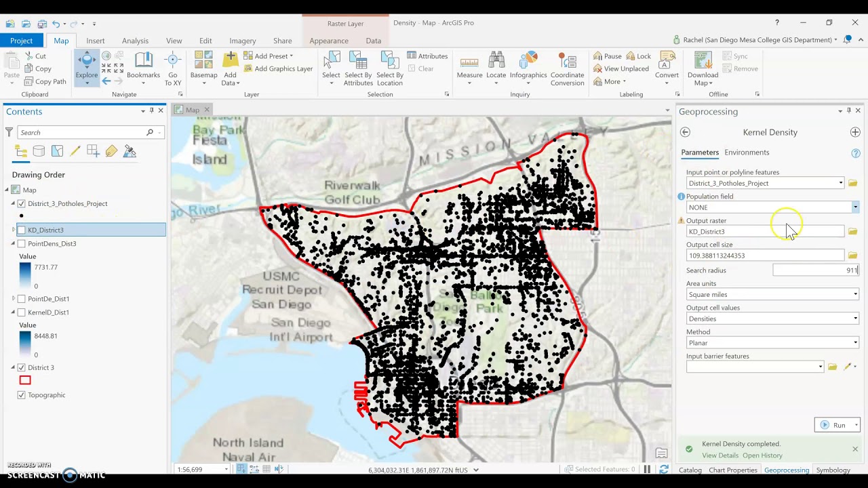The height and width of the screenshot is (488, 868).
Task: Switch to the Imagery ribbon tab
Action: pyautogui.click(x=242, y=41)
